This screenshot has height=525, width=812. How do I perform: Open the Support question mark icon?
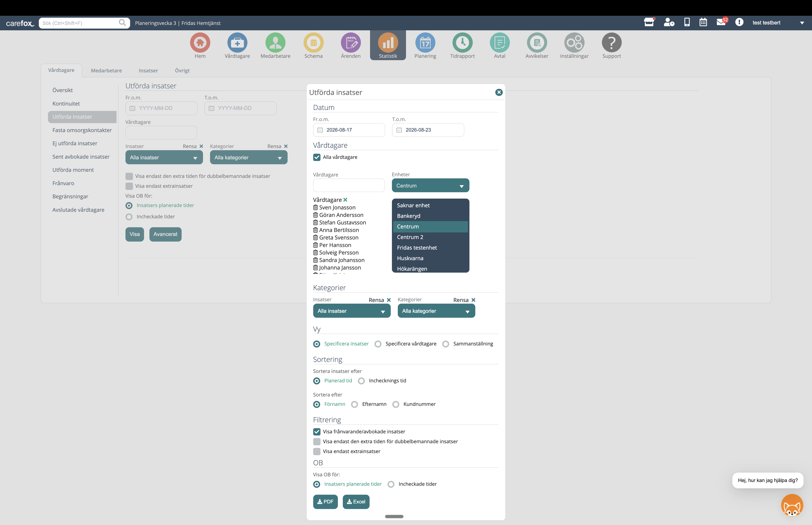point(612,43)
